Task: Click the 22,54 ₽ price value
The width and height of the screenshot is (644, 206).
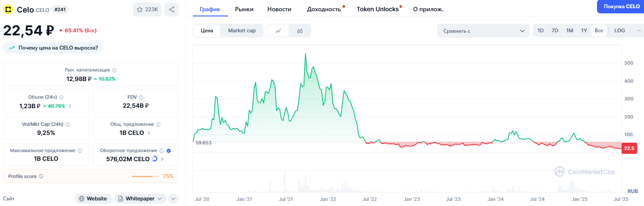Action: pos(28,30)
